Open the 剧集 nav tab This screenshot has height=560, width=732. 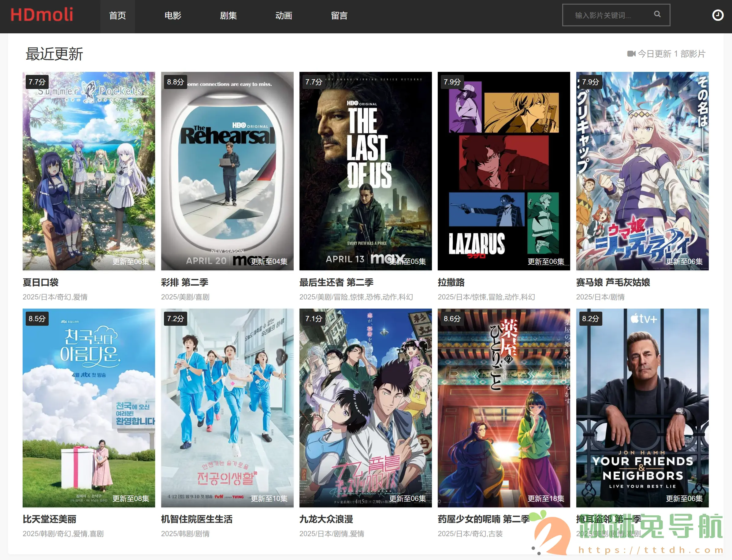point(228,16)
